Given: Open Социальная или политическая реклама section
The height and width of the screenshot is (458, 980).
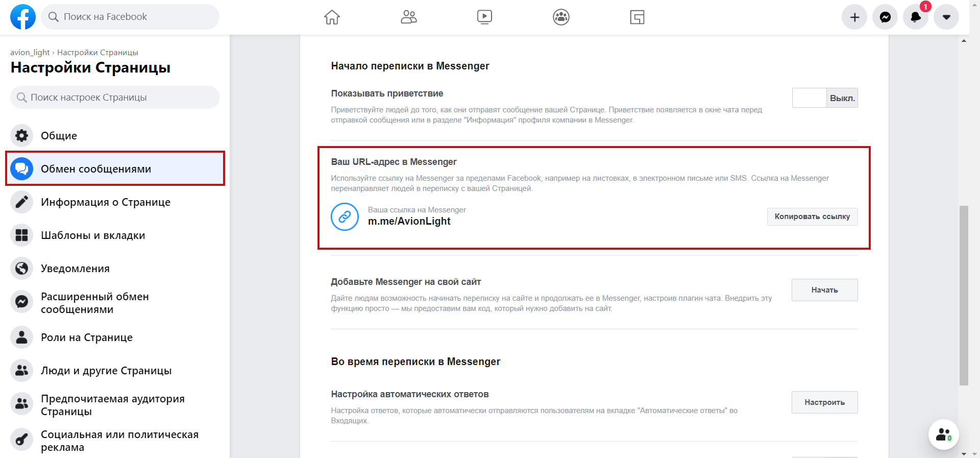Looking at the screenshot, I should pyautogui.click(x=115, y=441).
